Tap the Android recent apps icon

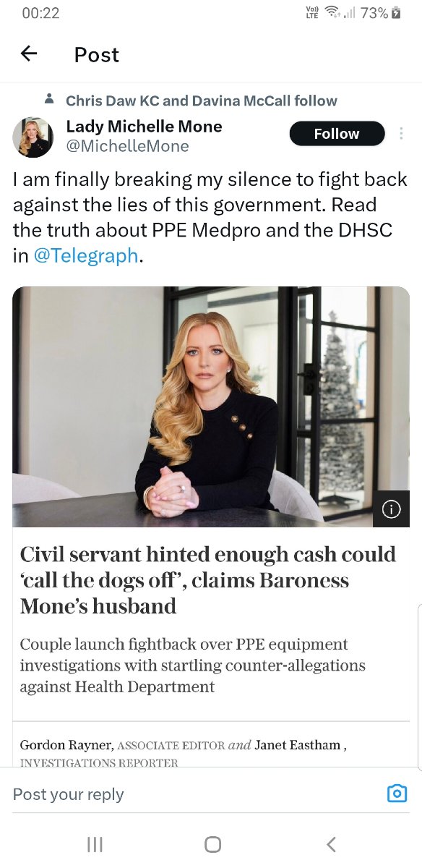(95, 844)
